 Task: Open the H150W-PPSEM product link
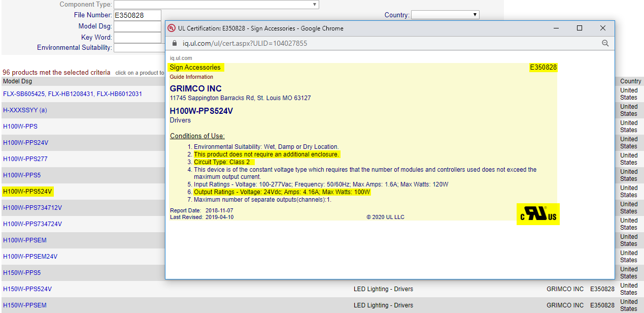point(24,305)
